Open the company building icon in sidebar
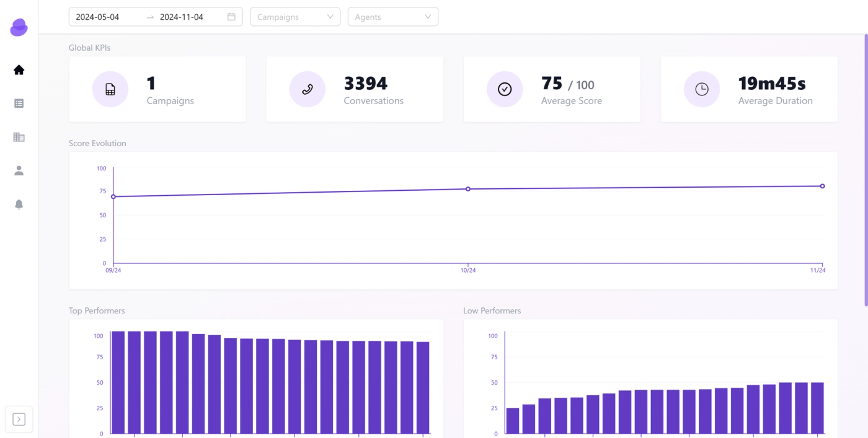Viewport: 868px width, 438px height. click(x=19, y=137)
